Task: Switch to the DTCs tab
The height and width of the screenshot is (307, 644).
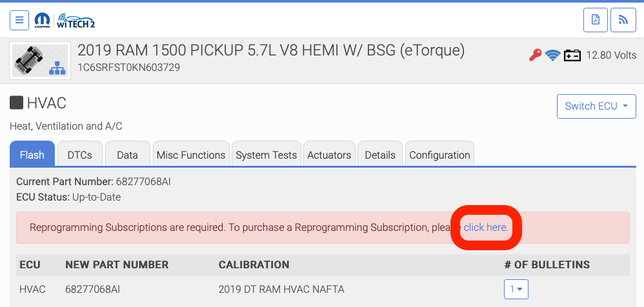Action: pos(80,155)
